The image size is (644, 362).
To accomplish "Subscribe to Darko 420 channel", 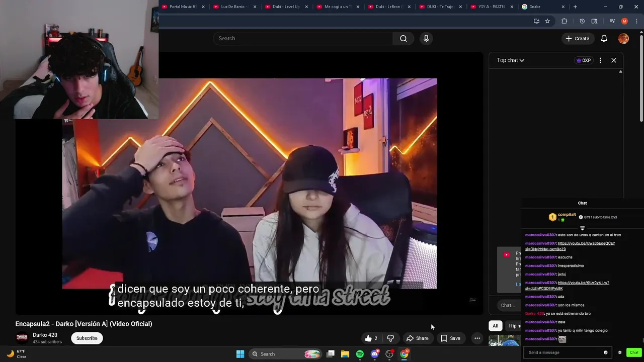I will [87, 338].
